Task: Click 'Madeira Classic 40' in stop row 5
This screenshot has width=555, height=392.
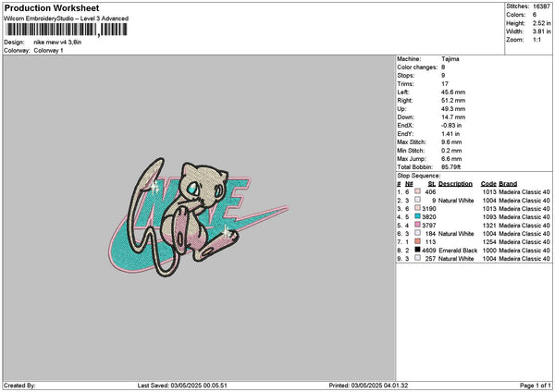Action: 524,226
